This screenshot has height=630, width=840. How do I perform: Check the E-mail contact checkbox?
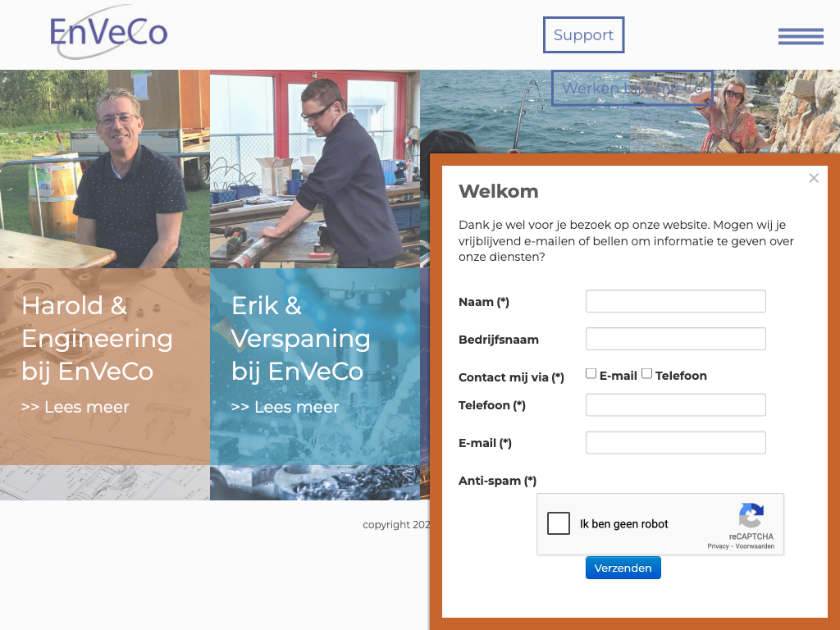(591, 373)
